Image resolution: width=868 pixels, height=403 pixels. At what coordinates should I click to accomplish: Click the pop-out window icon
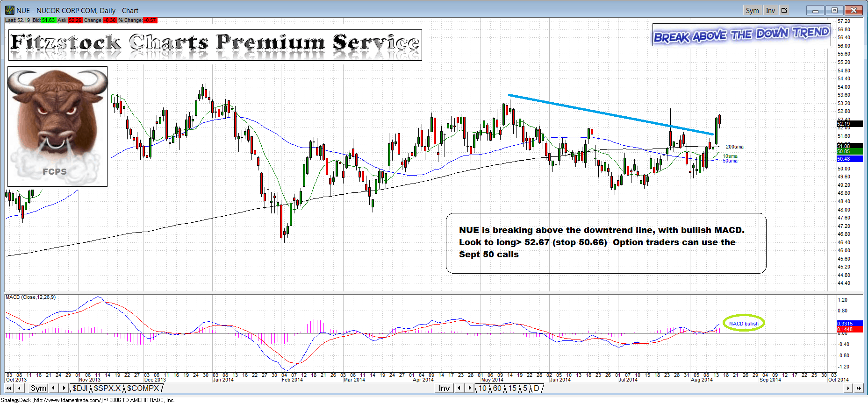pyautogui.click(x=784, y=10)
